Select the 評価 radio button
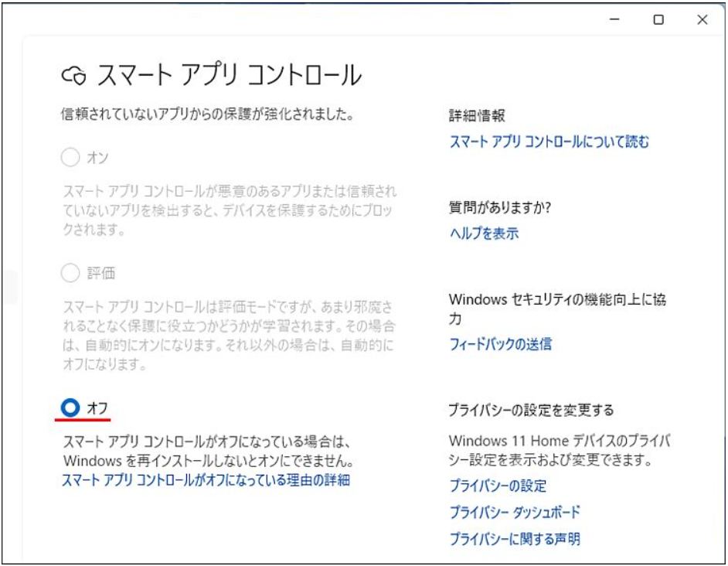The height and width of the screenshot is (566, 728). tap(70, 273)
